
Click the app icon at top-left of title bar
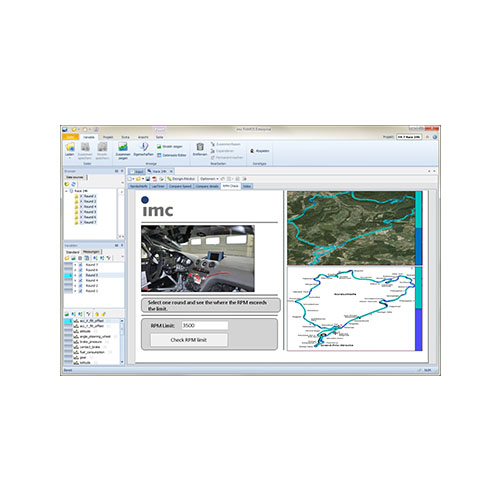tap(65, 129)
